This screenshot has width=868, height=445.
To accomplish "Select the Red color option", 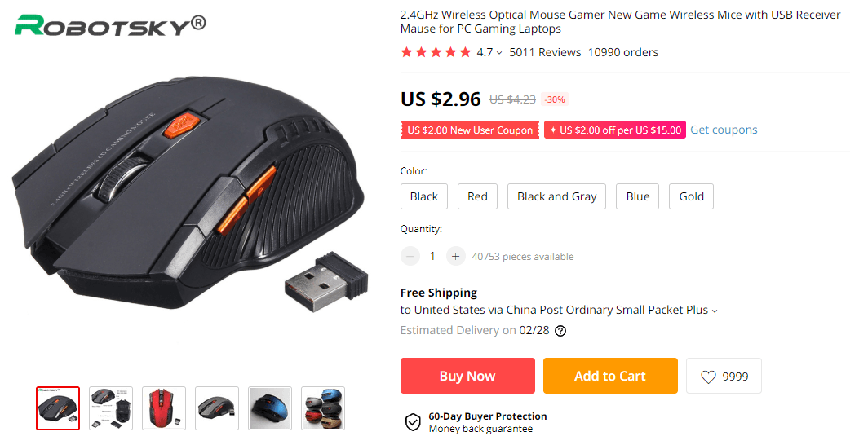I will (477, 196).
